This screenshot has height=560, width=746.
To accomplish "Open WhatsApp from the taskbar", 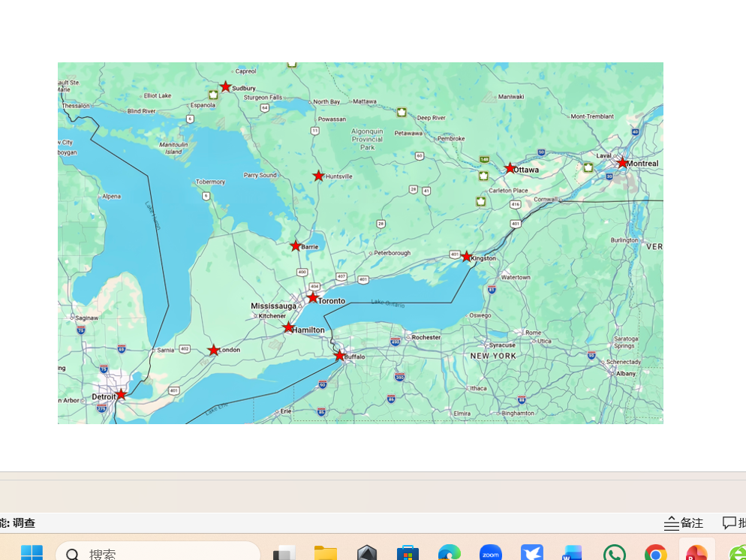I will click(x=614, y=554).
